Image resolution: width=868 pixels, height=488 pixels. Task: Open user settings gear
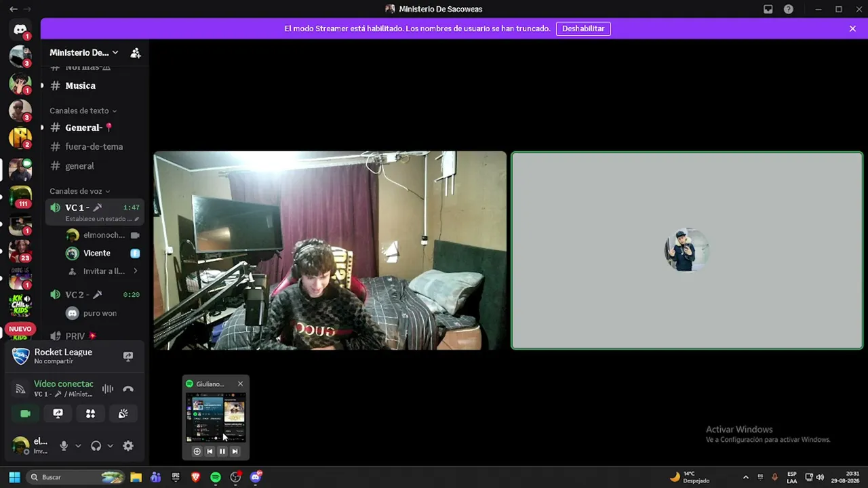click(x=128, y=445)
